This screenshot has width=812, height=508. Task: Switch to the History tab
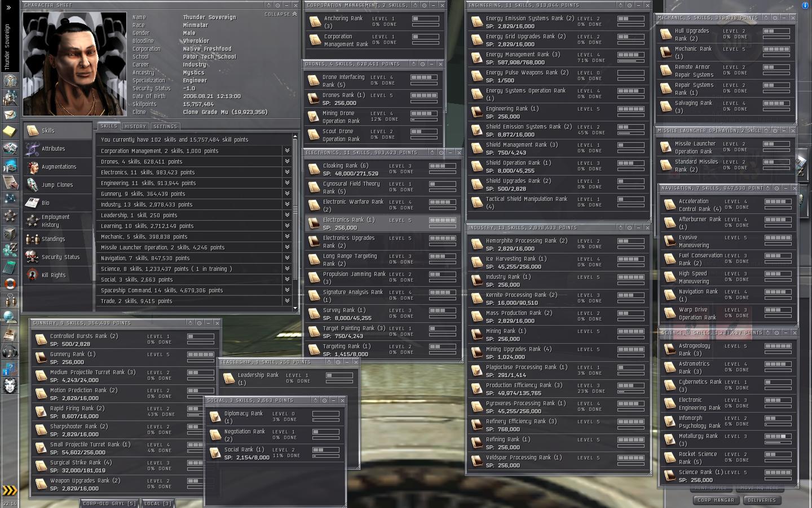point(135,126)
